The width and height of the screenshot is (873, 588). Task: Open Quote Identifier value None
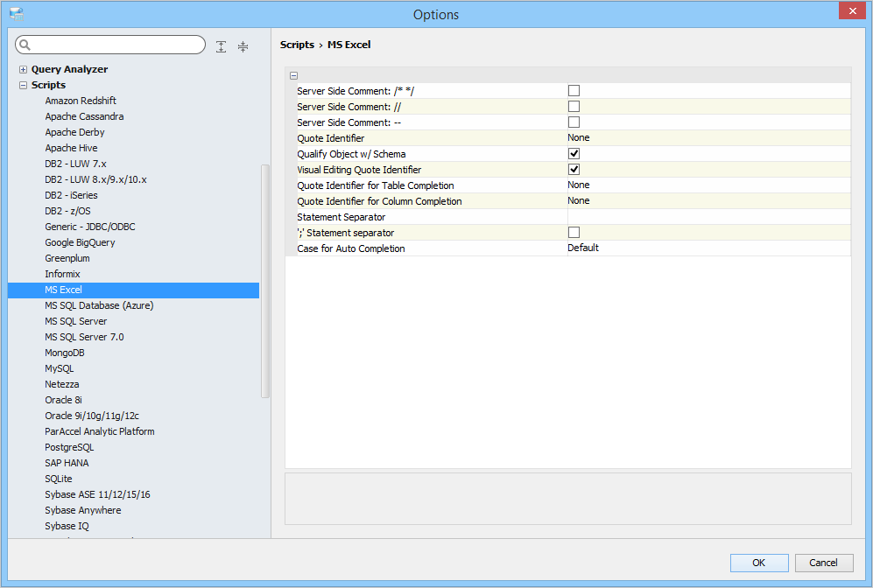[x=708, y=138]
